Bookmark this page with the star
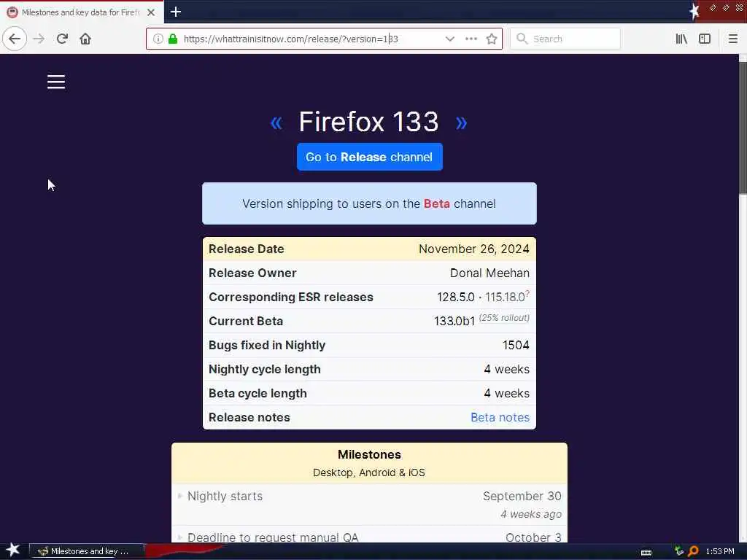Image resolution: width=747 pixels, height=560 pixels. pos(492,39)
